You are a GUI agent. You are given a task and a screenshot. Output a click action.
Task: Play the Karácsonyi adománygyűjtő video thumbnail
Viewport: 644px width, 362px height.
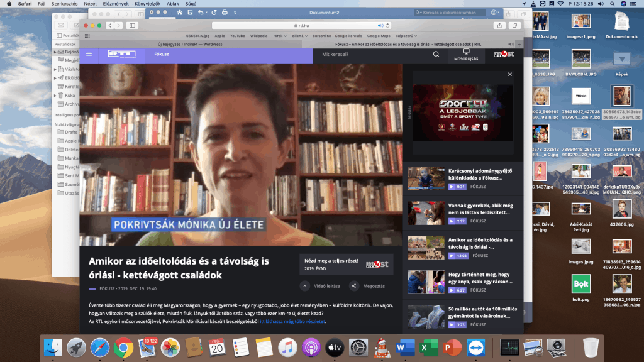point(426,178)
